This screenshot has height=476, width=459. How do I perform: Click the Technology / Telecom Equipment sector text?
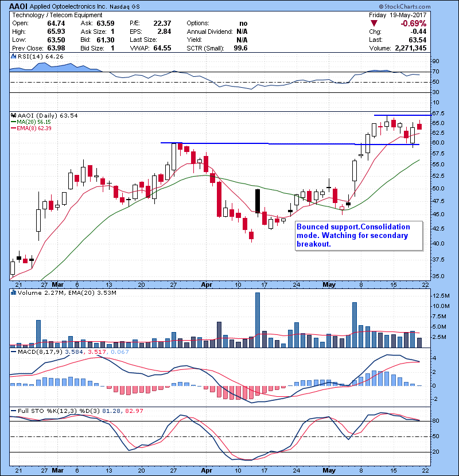57,15
